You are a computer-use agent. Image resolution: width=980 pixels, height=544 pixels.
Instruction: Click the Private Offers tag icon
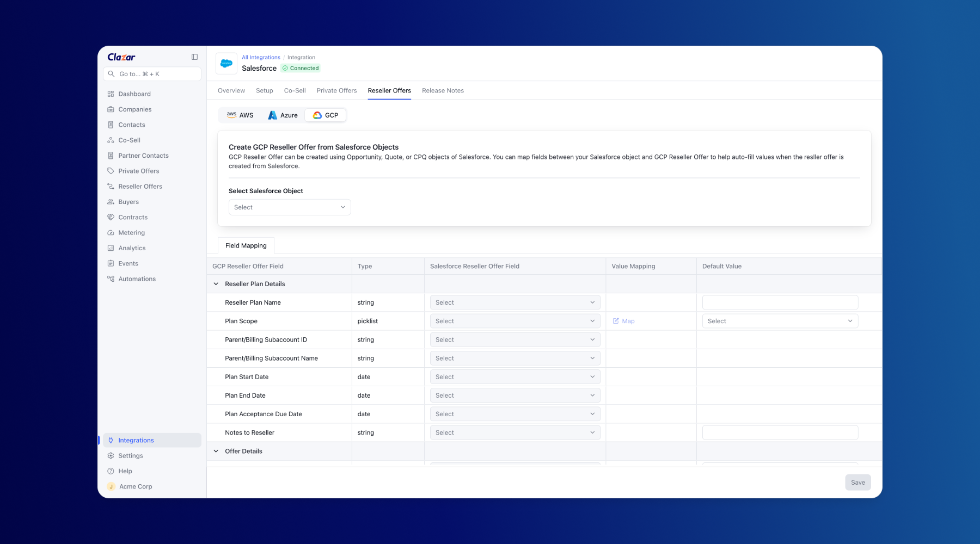coord(111,171)
